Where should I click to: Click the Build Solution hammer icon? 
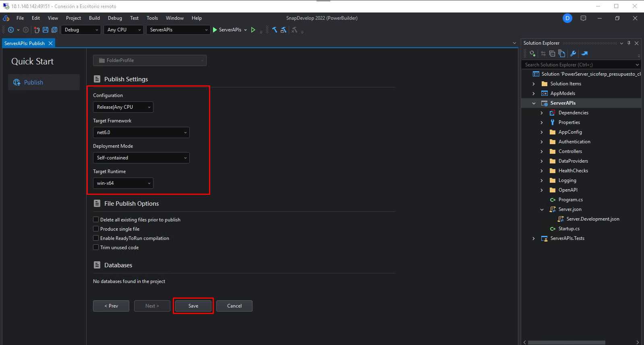(275, 30)
